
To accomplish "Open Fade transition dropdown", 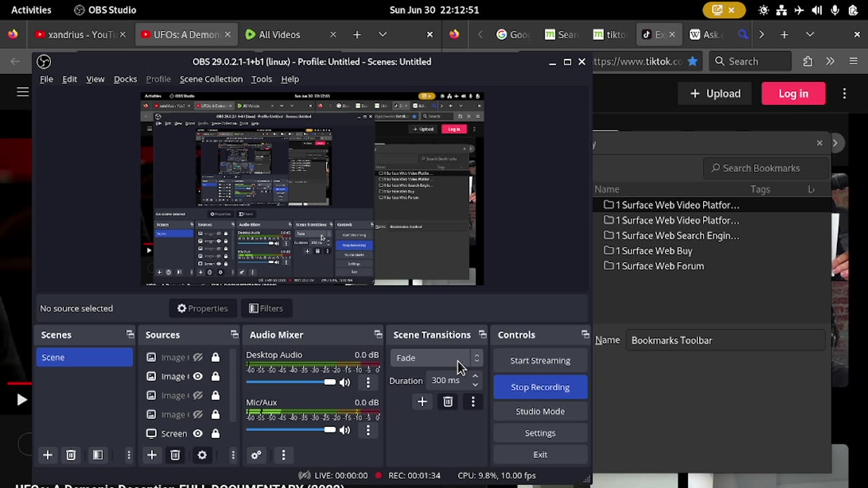I will tap(436, 358).
